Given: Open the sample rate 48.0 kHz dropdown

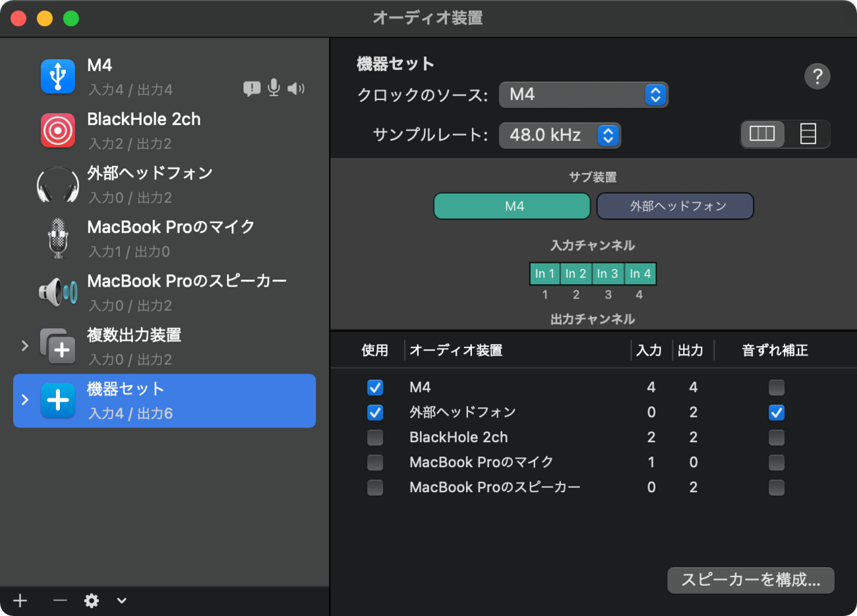Looking at the screenshot, I should coord(560,135).
